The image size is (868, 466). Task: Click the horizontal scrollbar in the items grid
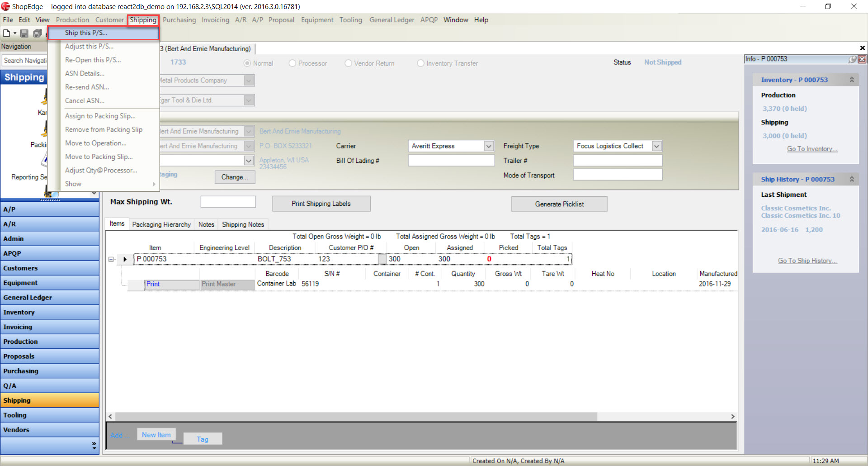[356, 417]
